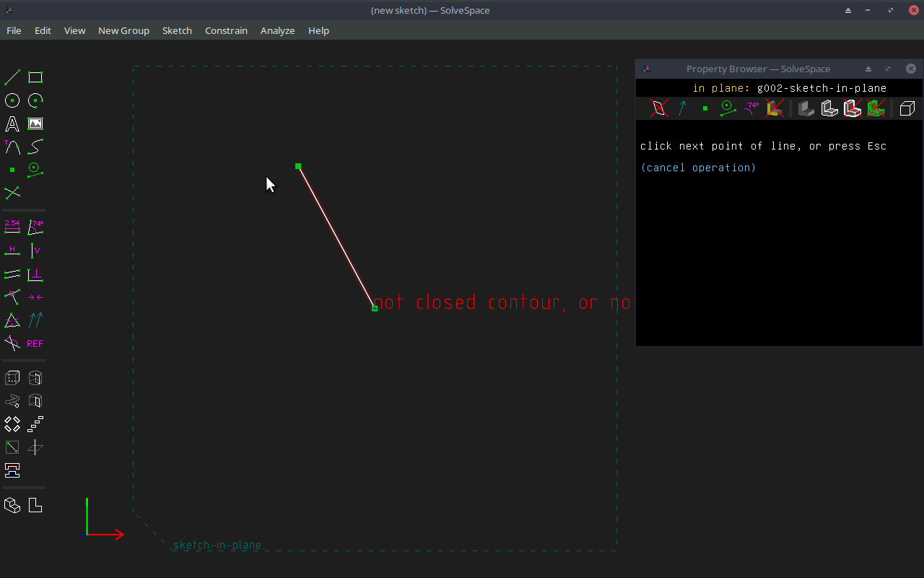Toggle shaded faces display
Viewport: 924px width, 578px height.
point(806,108)
